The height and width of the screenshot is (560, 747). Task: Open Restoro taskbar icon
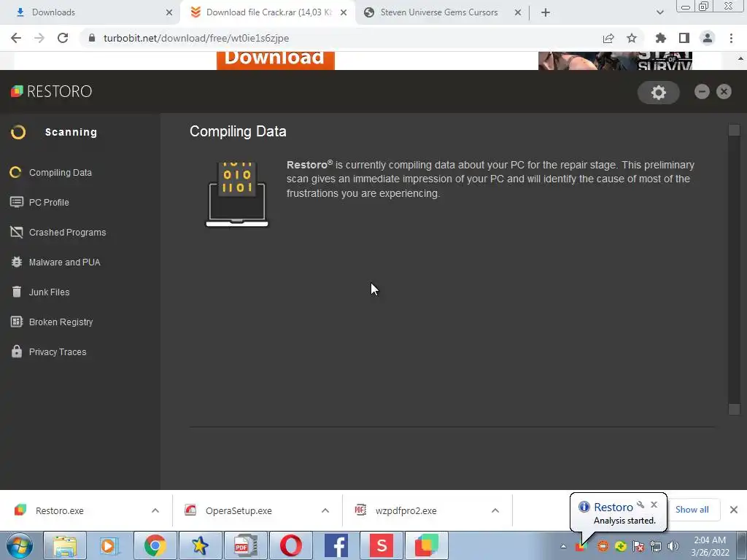pos(426,545)
